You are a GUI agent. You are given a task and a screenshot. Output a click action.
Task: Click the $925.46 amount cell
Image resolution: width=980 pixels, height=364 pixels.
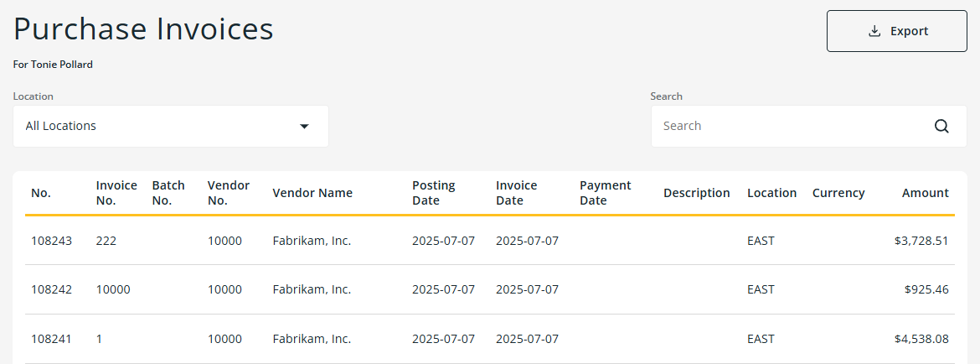926,289
